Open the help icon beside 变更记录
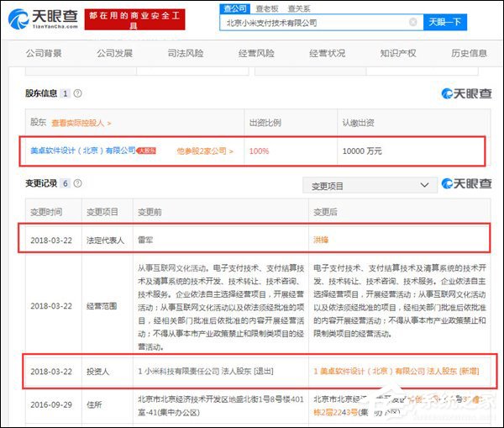This screenshot has height=428, width=504. point(77,183)
